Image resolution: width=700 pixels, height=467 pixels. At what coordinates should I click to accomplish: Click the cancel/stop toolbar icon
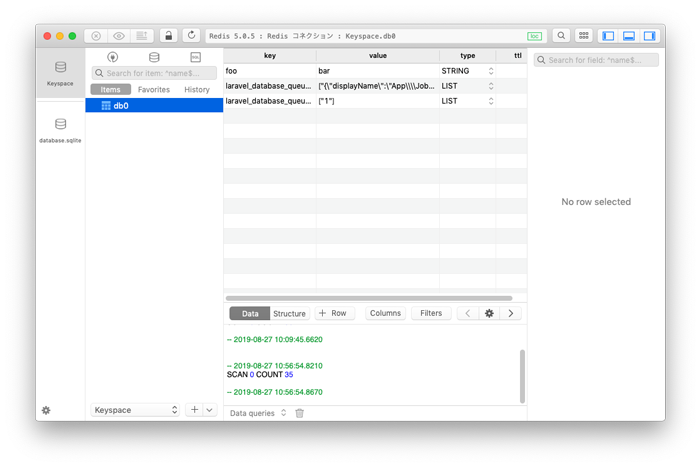tap(96, 36)
